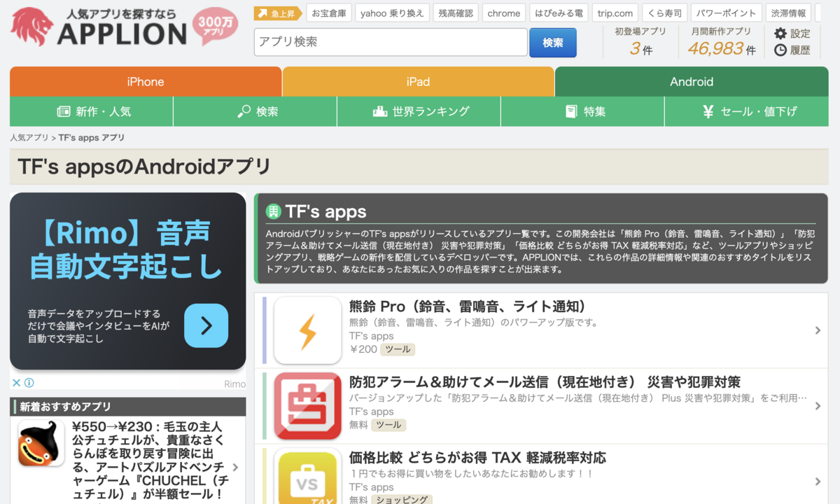The height and width of the screenshot is (504, 840).
Task: Select trending keyword はぴeみる電
Action: click(x=559, y=13)
